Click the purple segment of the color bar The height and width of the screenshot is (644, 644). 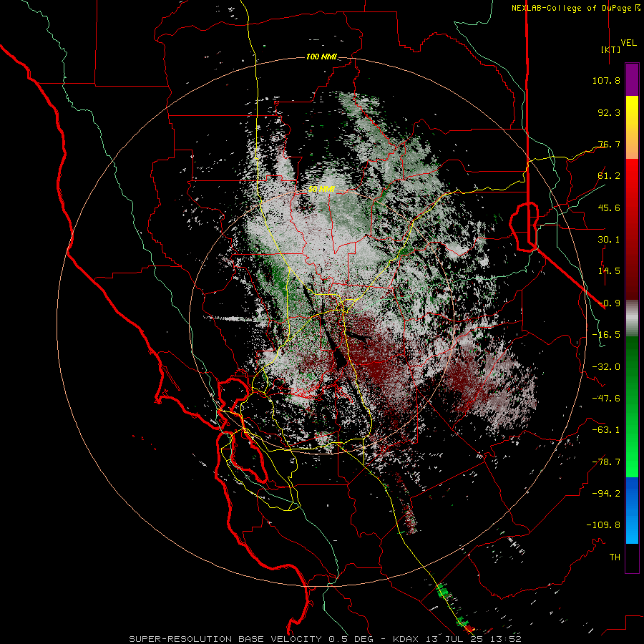coord(632,79)
